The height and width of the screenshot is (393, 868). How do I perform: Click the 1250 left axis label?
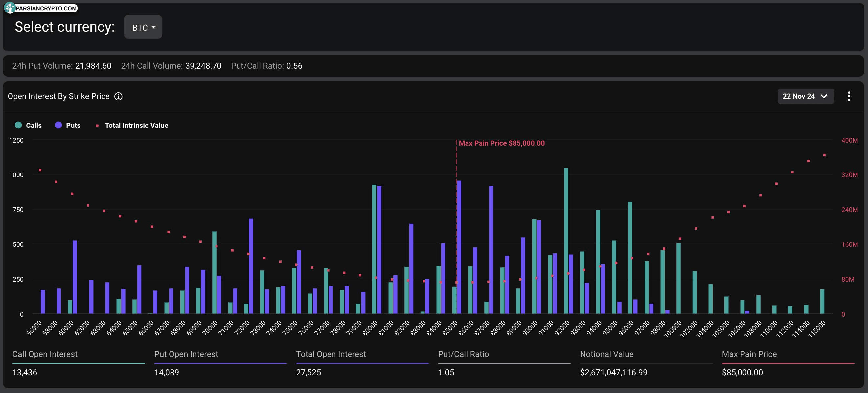point(16,140)
